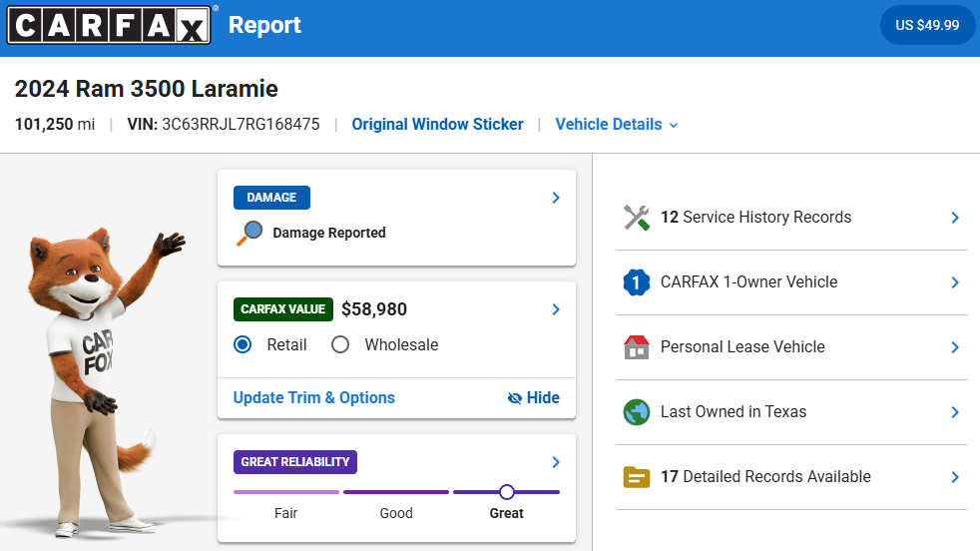Open 12 Service History Records row
This screenshot has height=551, width=980.
pos(791,218)
